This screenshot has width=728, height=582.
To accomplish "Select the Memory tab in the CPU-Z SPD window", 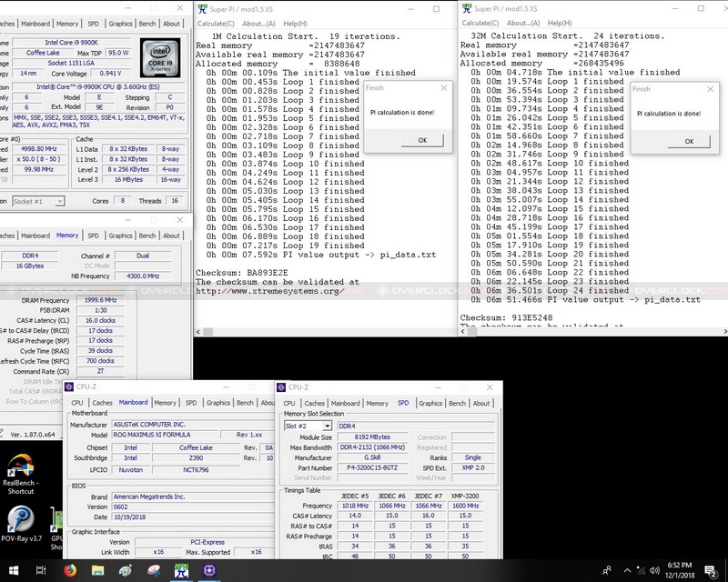I will tap(377, 404).
